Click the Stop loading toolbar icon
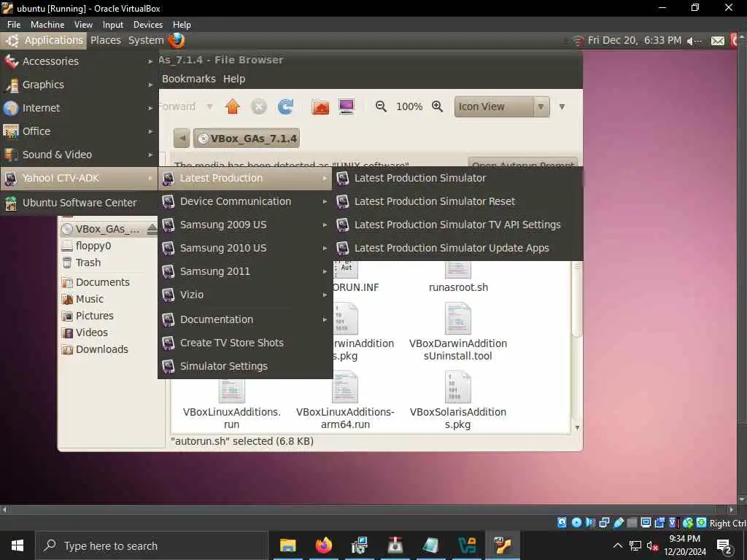This screenshot has width=747, height=560. 259,106
